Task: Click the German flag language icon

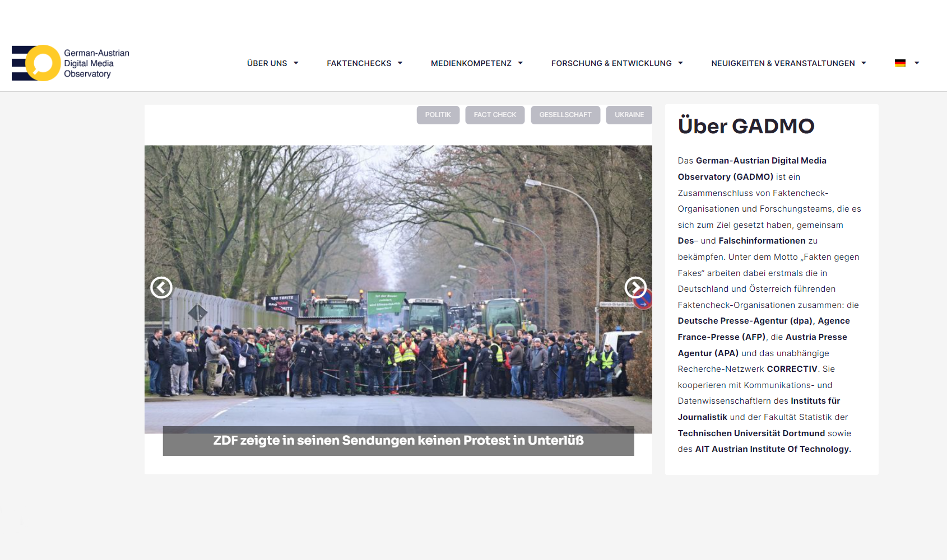Action: click(x=900, y=63)
